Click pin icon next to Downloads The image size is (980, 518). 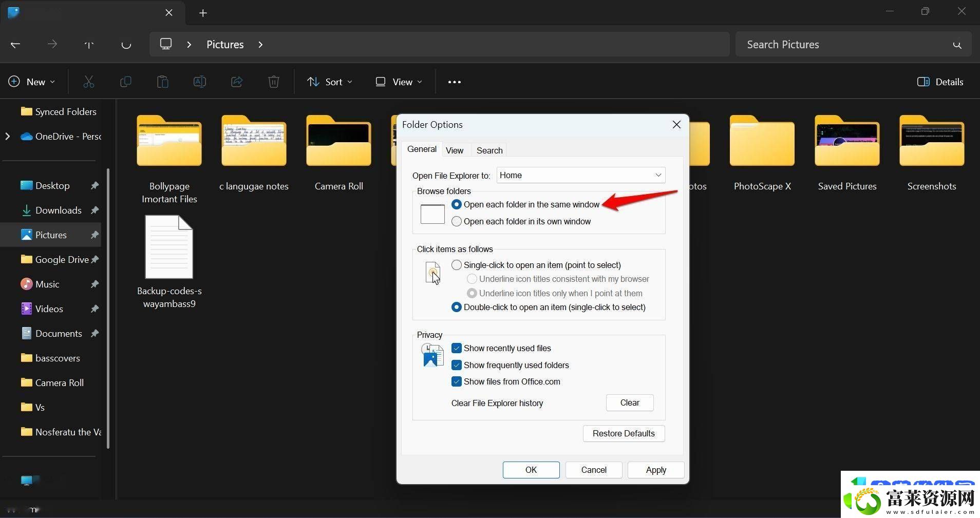[95, 210]
